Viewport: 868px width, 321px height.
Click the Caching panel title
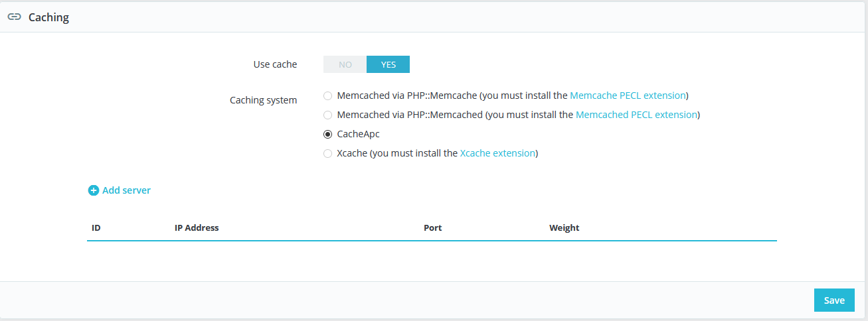click(x=48, y=17)
